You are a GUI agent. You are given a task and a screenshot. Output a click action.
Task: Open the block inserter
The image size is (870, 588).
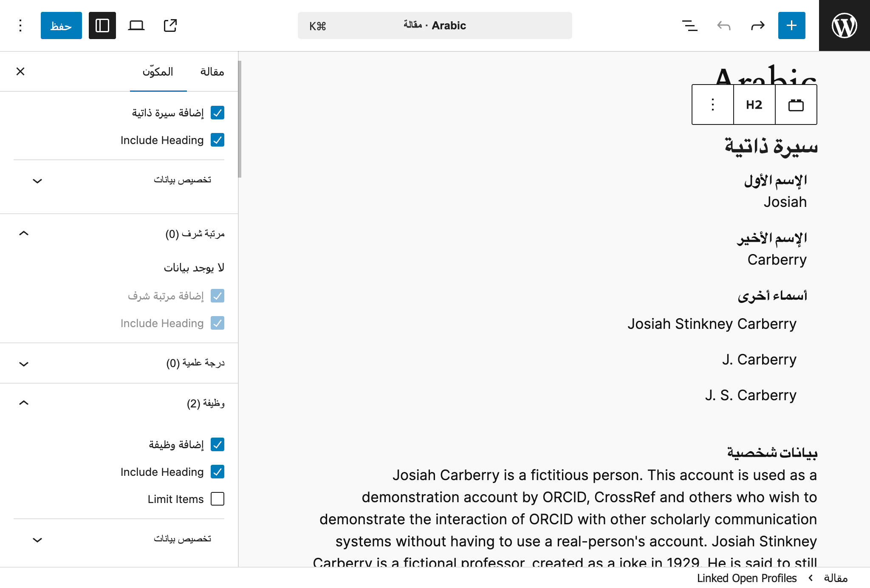click(791, 25)
